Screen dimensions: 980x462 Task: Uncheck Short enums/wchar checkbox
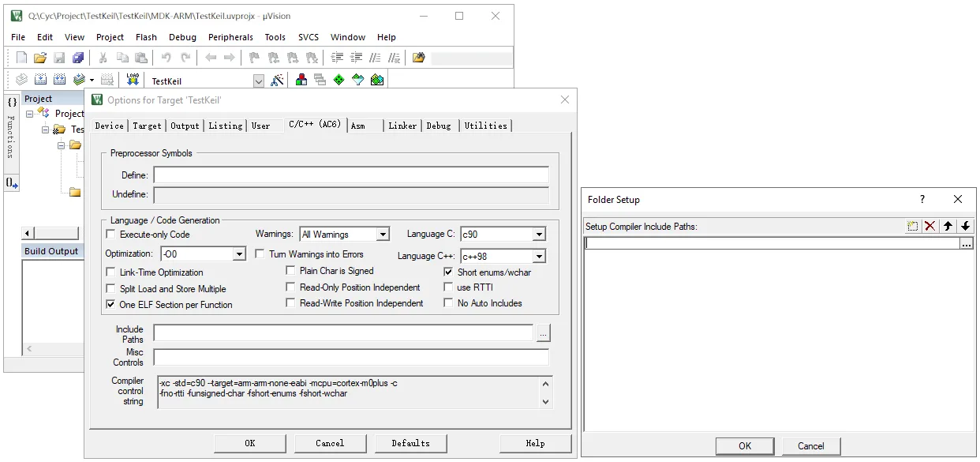tap(448, 272)
